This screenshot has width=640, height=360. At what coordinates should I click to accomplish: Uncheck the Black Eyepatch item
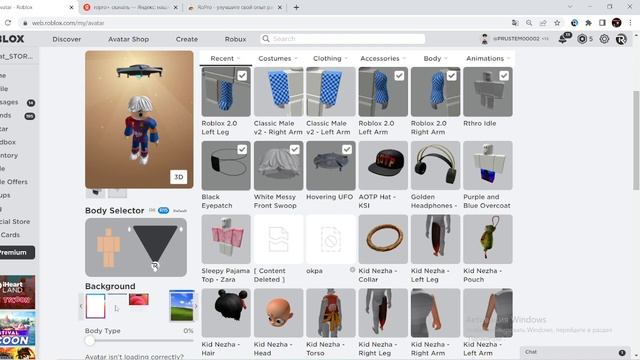(x=242, y=149)
